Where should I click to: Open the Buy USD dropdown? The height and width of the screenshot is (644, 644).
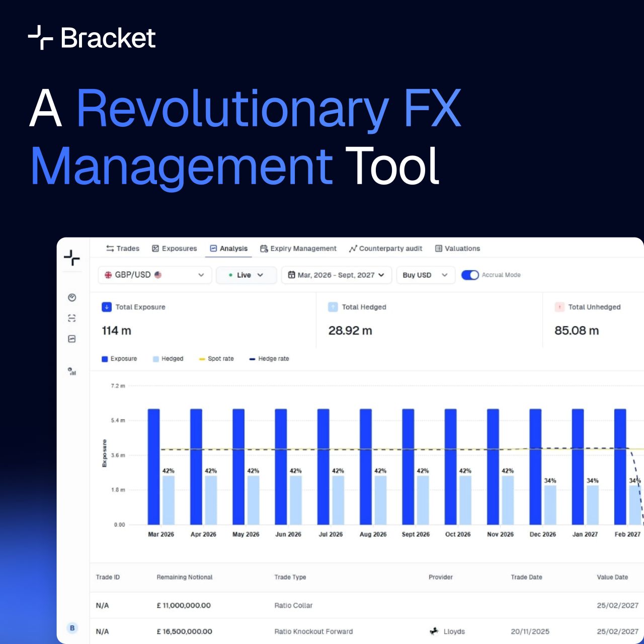tap(425, 275)
